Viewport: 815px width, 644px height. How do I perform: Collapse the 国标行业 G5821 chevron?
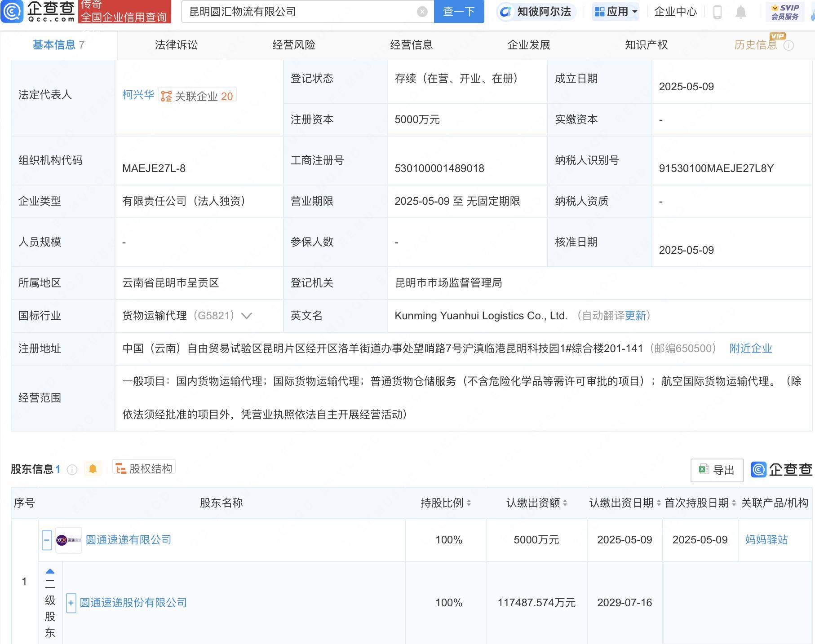tap(246, 316)
